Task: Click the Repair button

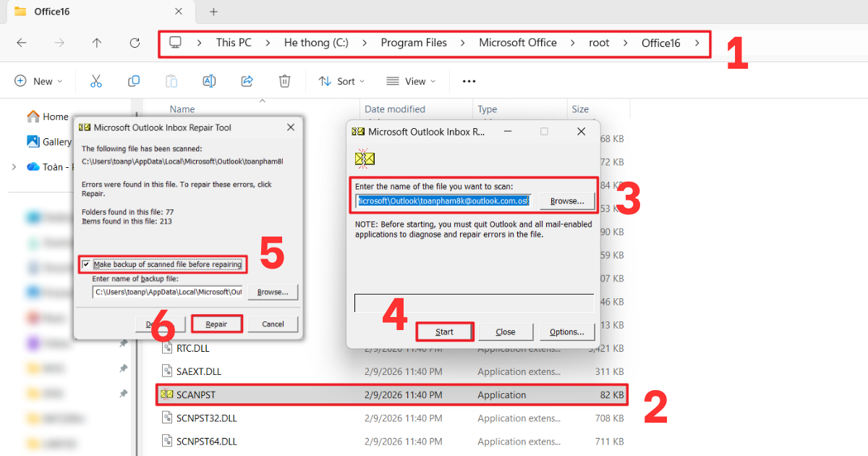Action: point(216,324)
